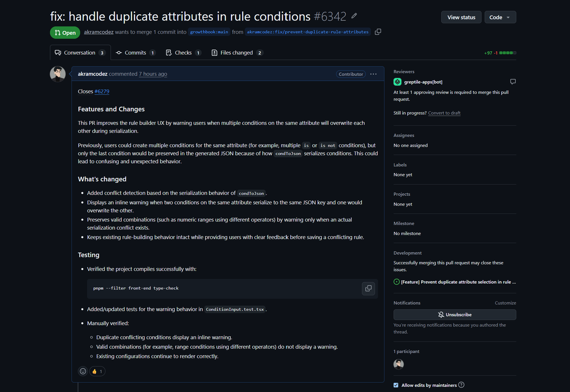Viewport: 570px width, 392px height.
Task: Click the greptile-apps[bot] avatar icon
Action: tap(398, 82)
